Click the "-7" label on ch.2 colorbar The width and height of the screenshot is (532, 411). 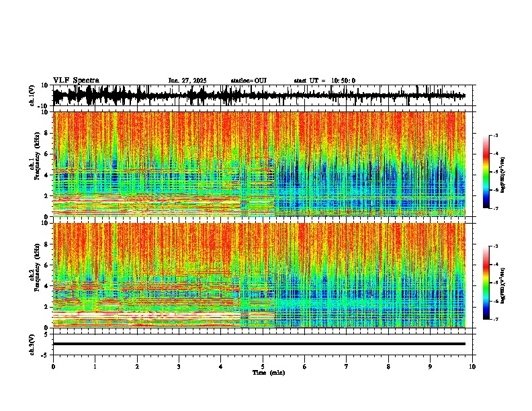click(x=495, y=320)
